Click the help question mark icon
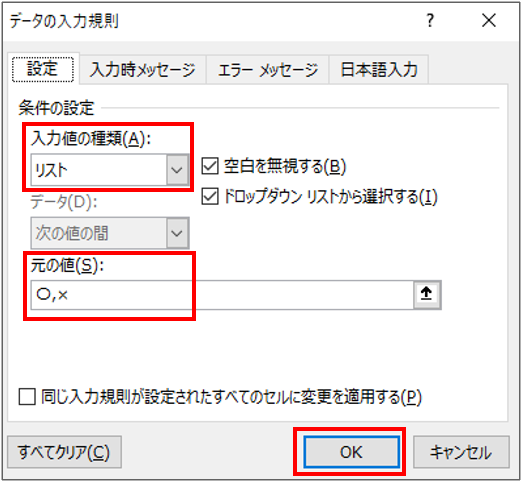The image size is (524, 485). pyautogui.click(x=430, y=21)
